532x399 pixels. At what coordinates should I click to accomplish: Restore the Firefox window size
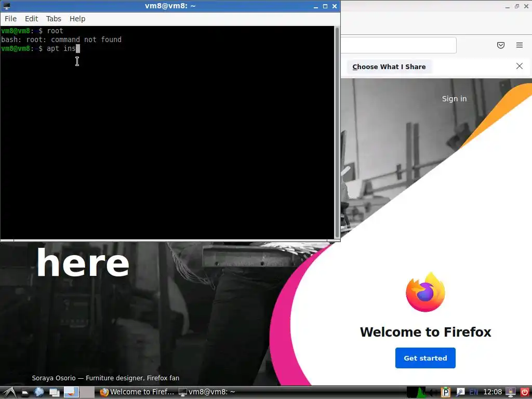pos(517,6)
